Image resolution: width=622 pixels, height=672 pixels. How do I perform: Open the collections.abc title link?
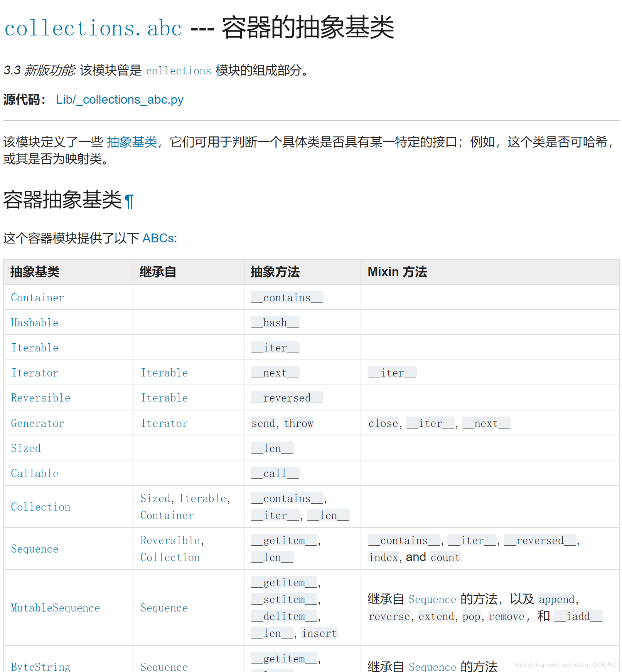(93, 29)
